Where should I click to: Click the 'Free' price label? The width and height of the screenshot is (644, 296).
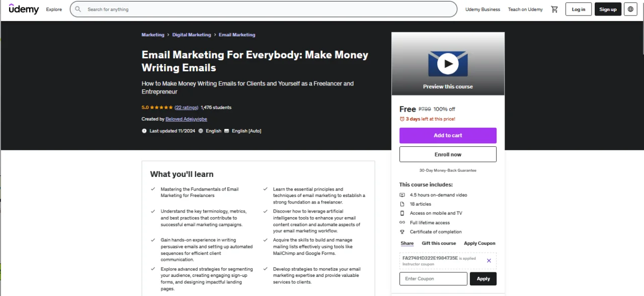(x=408, y=109)
